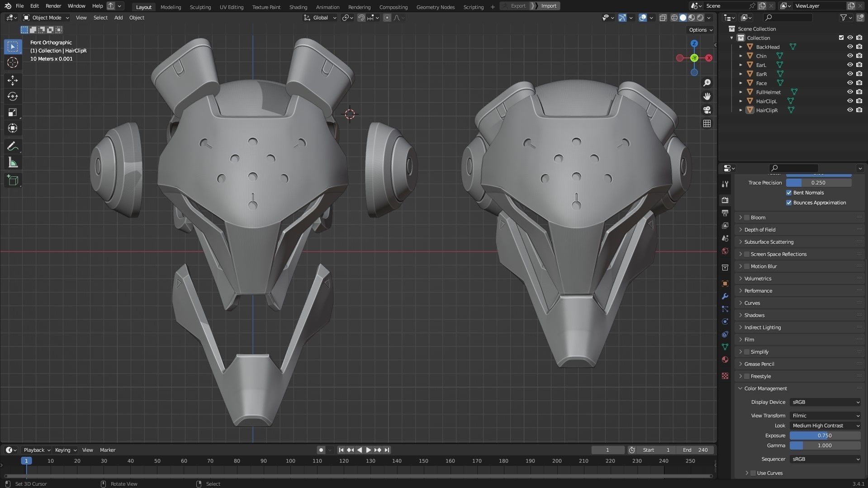Open the Look Medium High Contrast dropdown

tap(825, 426)
